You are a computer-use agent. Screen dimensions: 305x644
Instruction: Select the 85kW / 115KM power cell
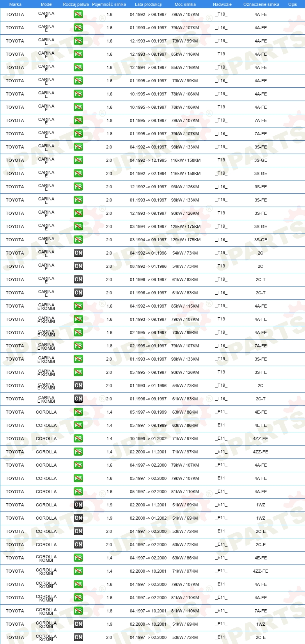(x=185, y=306)
